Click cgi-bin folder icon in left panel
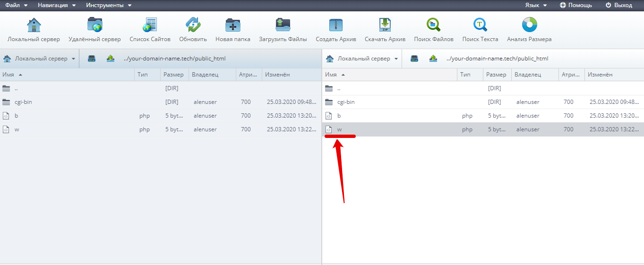This screenshot has width=644, height=265. 6,102
